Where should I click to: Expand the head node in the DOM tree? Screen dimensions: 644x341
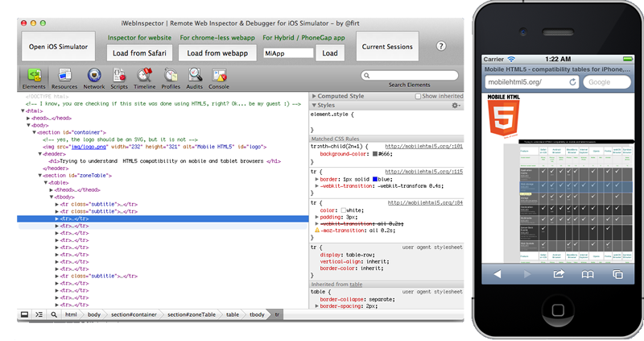click(x=28, y=118)
